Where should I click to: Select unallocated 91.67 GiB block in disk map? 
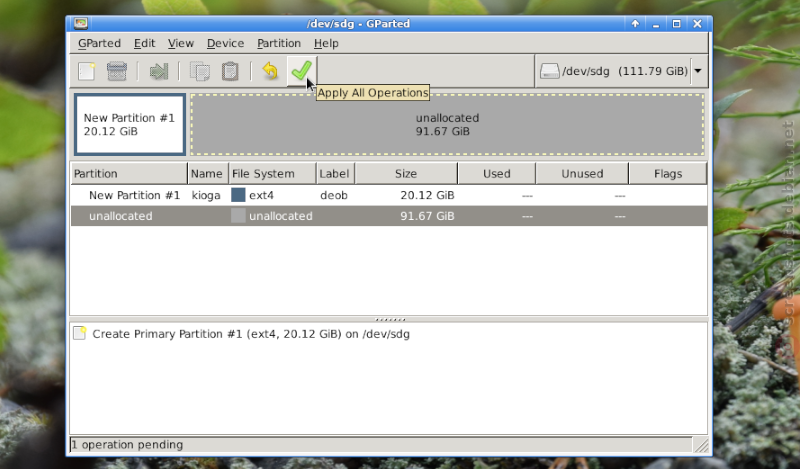447,125
